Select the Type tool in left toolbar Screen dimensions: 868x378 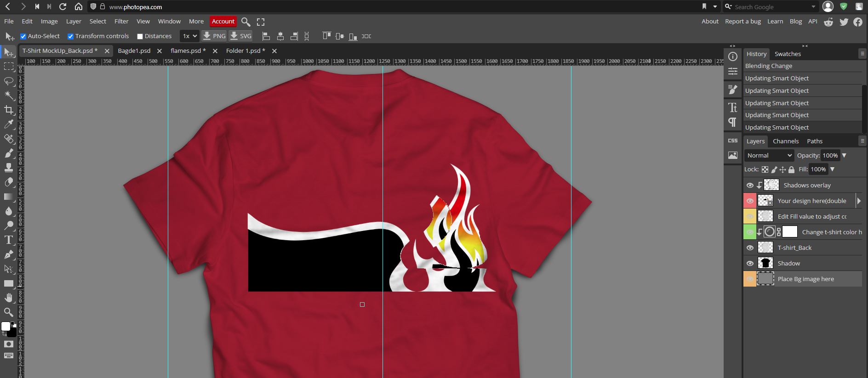(9, 240)
